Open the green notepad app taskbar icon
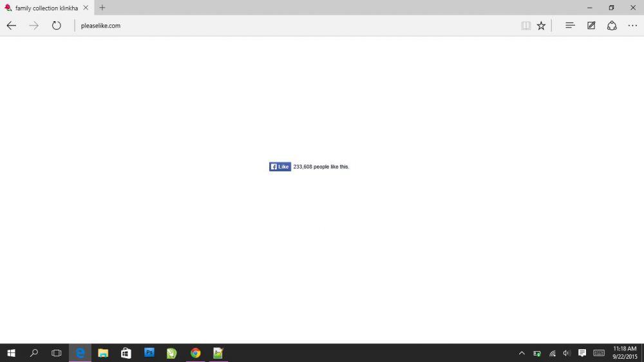 pos(218,353)
